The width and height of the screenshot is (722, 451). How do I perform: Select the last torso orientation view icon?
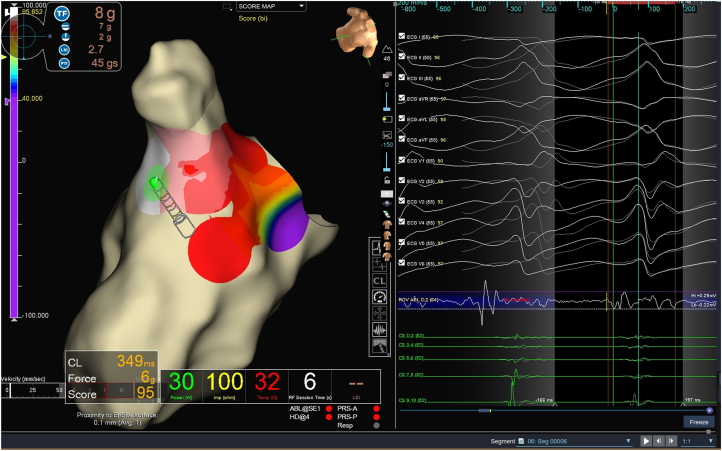point(387,256)
